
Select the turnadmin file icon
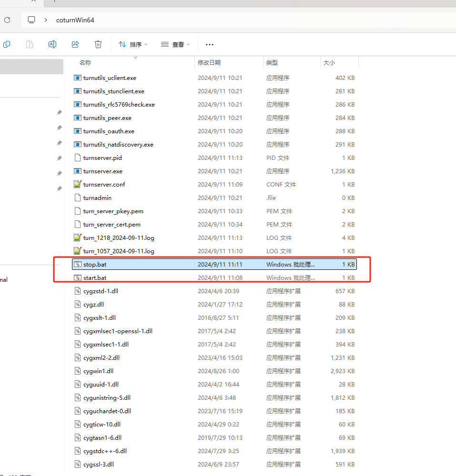coord(78,198)
